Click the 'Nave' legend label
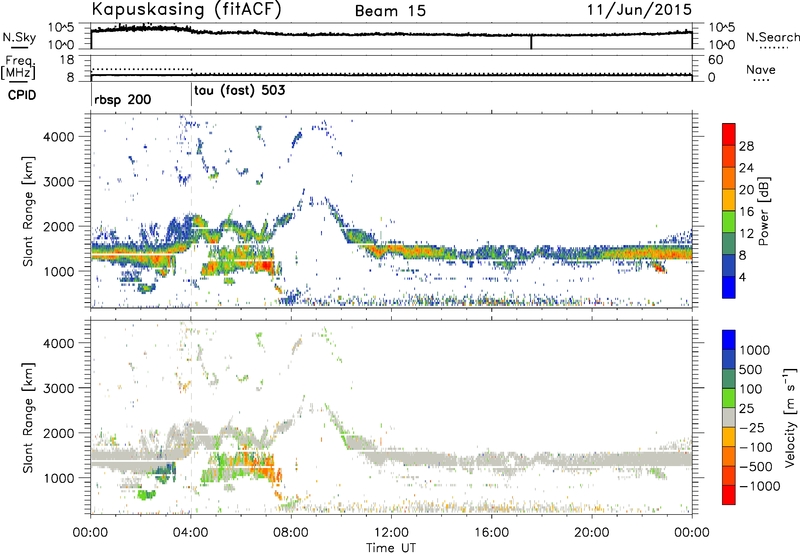This screenshot has width=800, height=554. pyautogui.click(x=760, y=70)
